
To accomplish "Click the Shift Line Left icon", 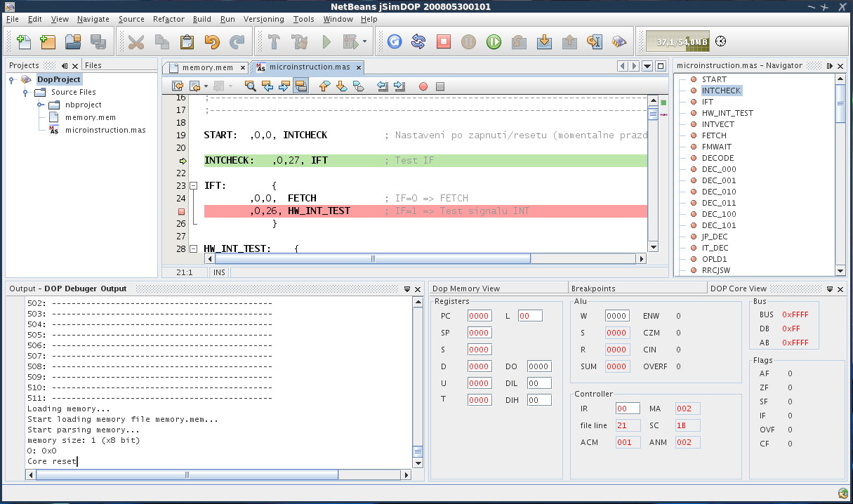I will coord(383,86).
